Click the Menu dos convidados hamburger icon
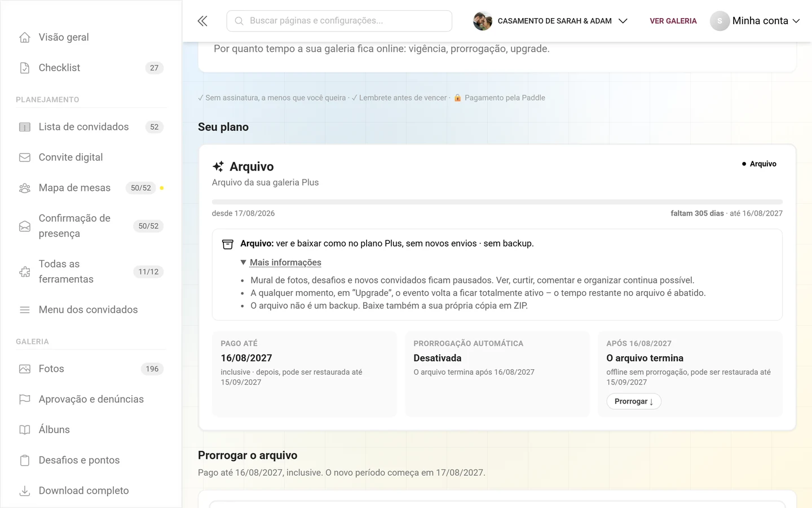Screen dimensions: 812x508 (25, 310)
